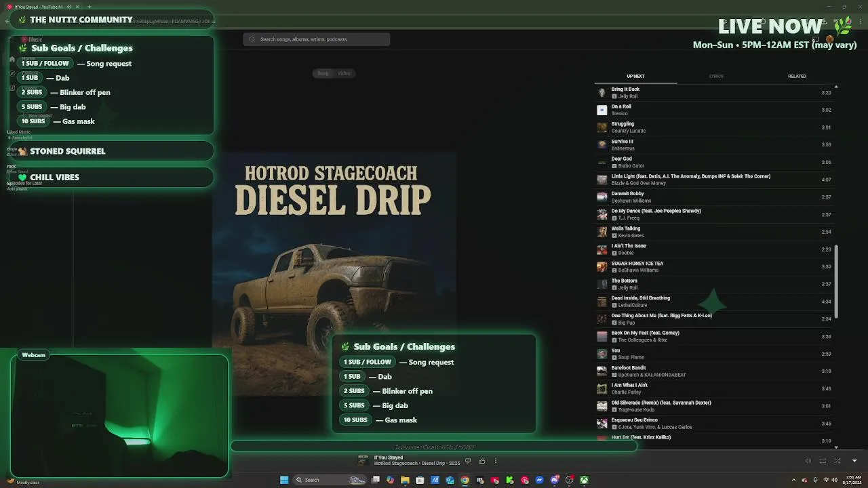Select Survive III in the queue

tap(715, 144)
